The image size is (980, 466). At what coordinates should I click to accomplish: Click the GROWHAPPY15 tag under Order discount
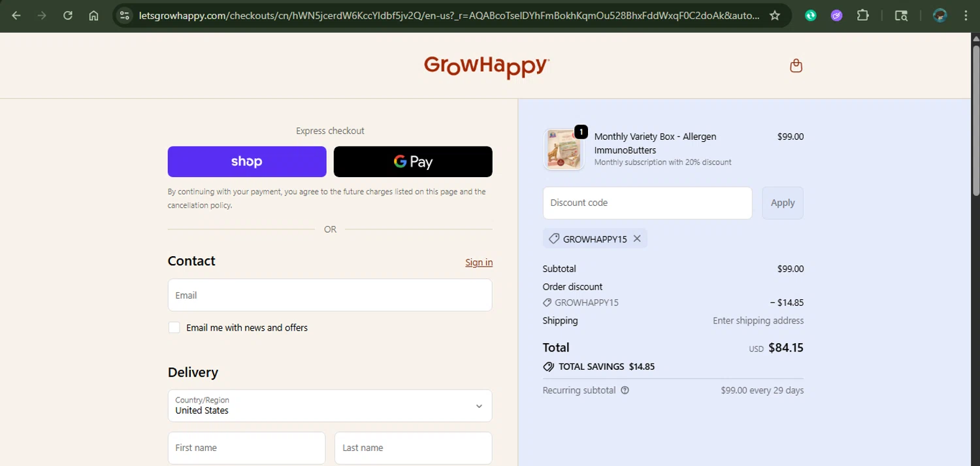[580, 303]
